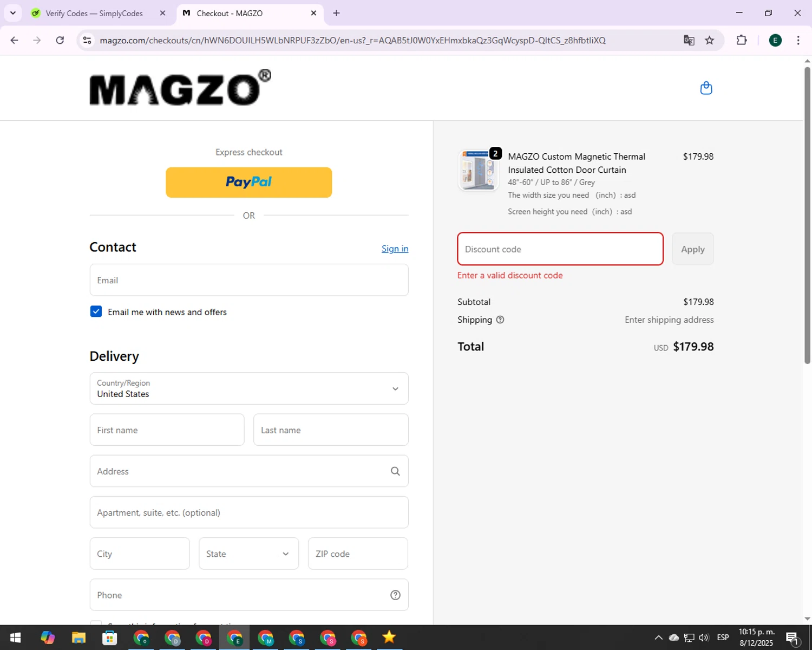Screen dimensions: 812x650
Task: Click the City field
Action: [140, 554]
